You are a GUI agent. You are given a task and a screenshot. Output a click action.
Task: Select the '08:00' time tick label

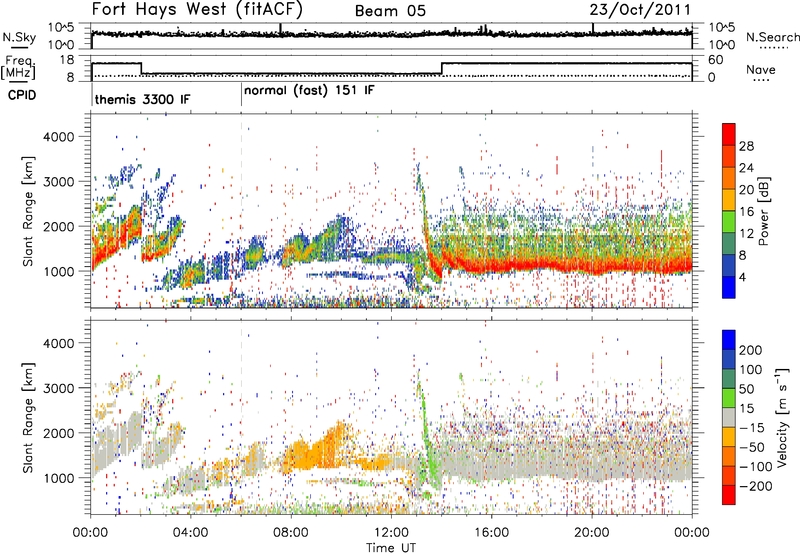pyautogui.click(x=291, y=533)
